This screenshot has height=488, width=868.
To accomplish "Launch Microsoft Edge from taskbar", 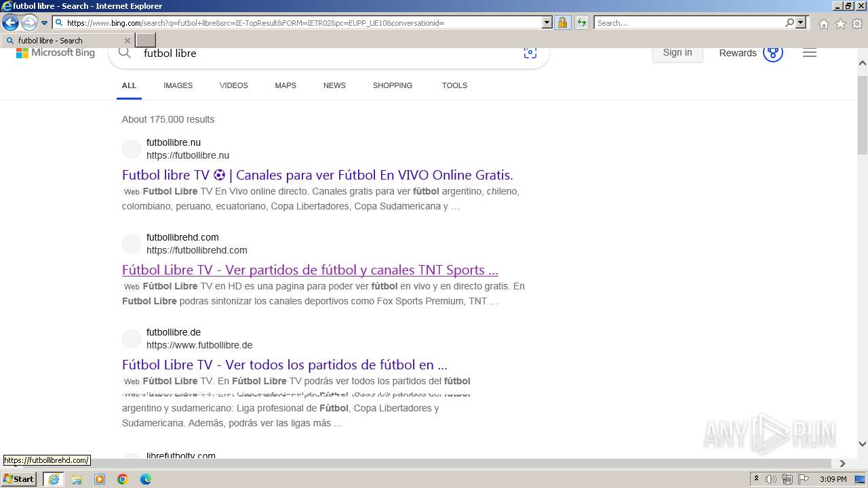I will click(x=146, y=479).
